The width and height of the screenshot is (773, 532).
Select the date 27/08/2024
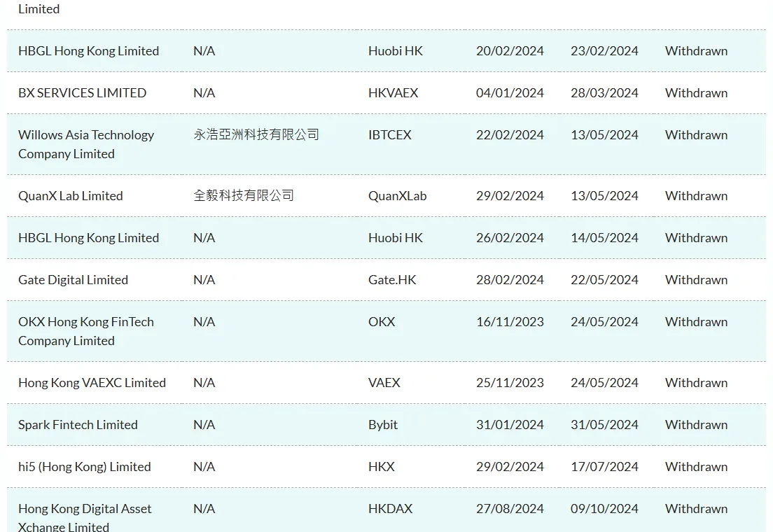point(510,508)
